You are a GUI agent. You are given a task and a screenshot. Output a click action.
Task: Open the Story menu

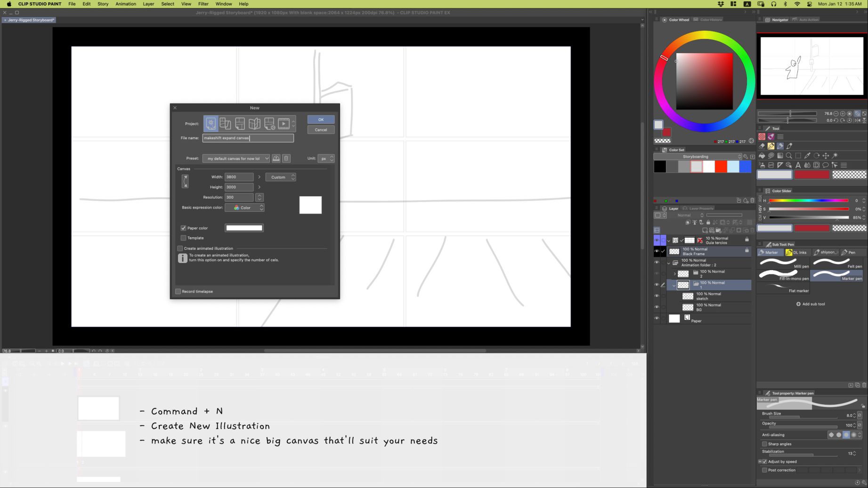pos(103,4)
